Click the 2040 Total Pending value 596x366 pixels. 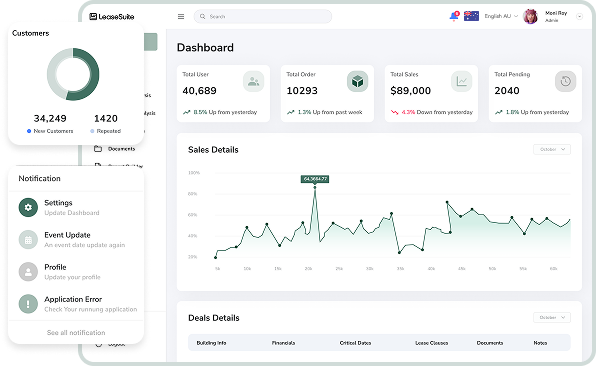pos(507,91)
